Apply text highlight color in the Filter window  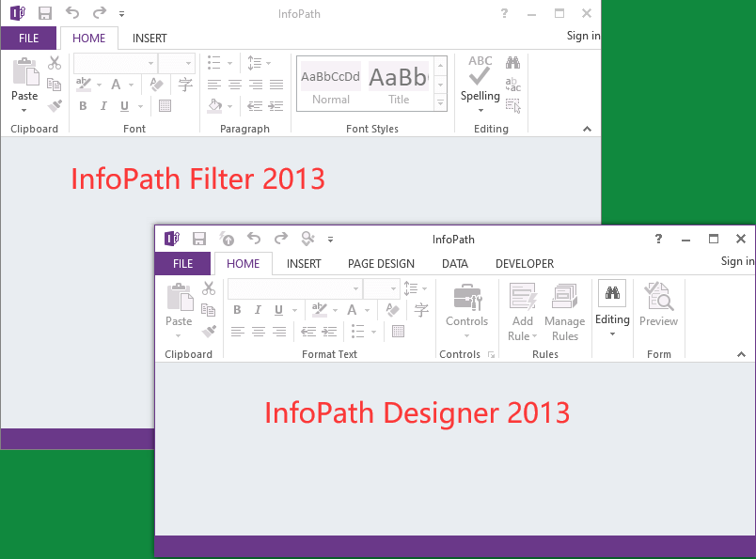[x=84, y=85]
